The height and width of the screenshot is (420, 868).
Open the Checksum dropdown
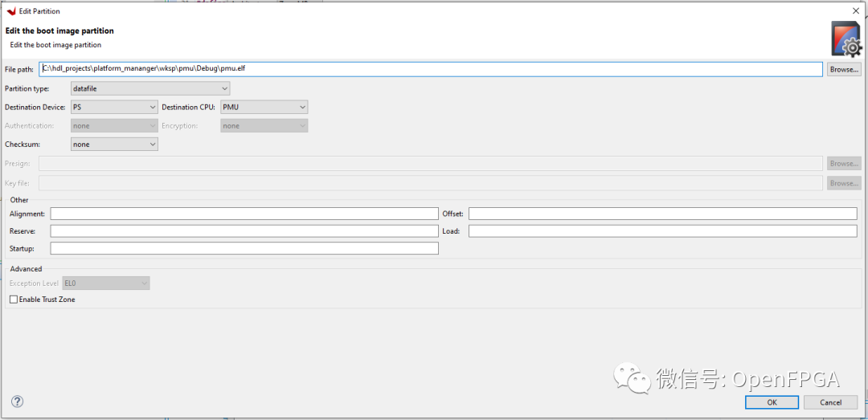pyautogui.click(x=114, y=145)
